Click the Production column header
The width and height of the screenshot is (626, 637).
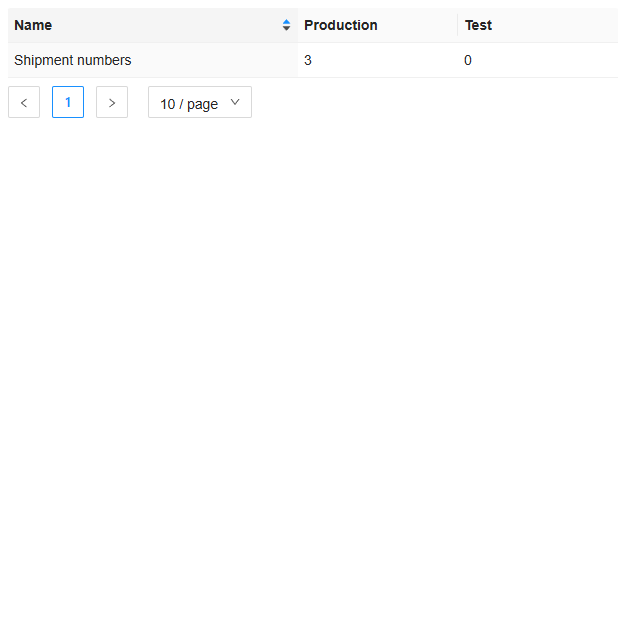pyautogui.click(x=377, y=25)
